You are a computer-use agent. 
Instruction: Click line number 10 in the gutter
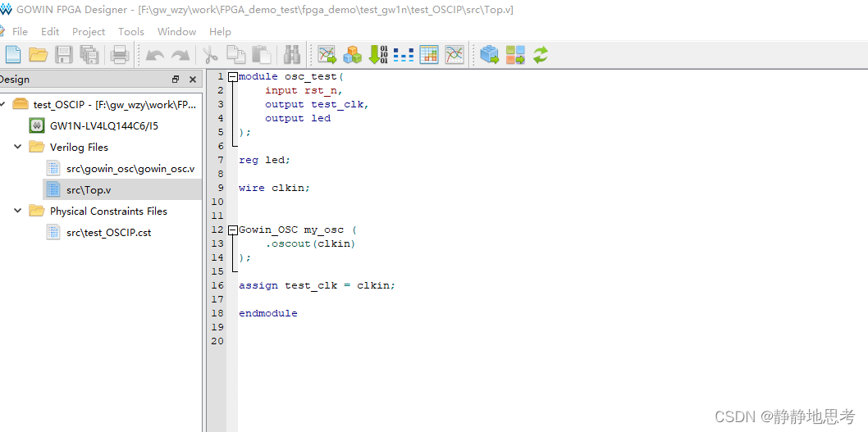pos(217,202)
